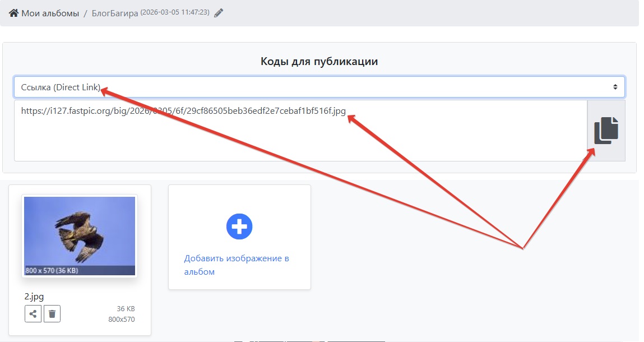The image size is (644, 342).
Task: Share image 2.jpg via the share icon
Action: click(33, 313)
